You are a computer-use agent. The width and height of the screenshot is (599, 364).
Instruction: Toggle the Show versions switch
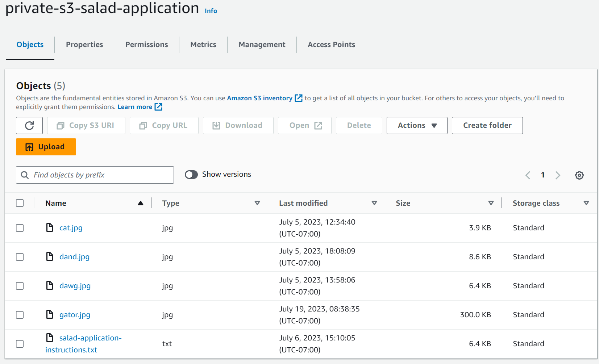191,175
